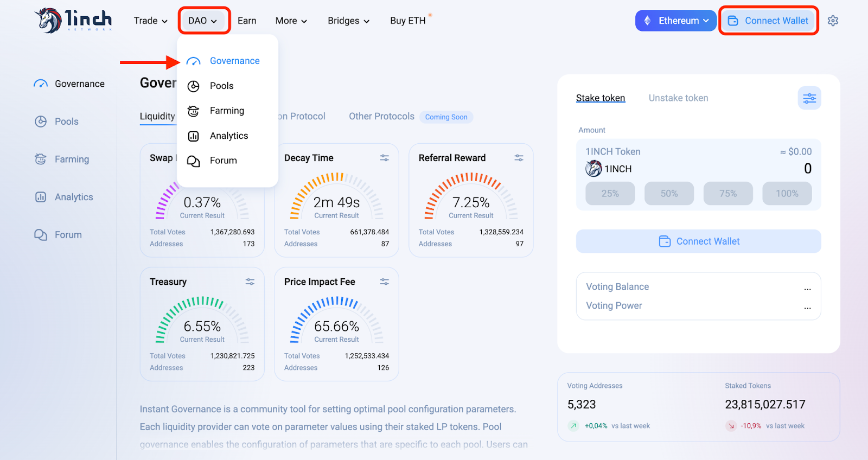
Task: Open settings gear icon in header
Action: 833,21
